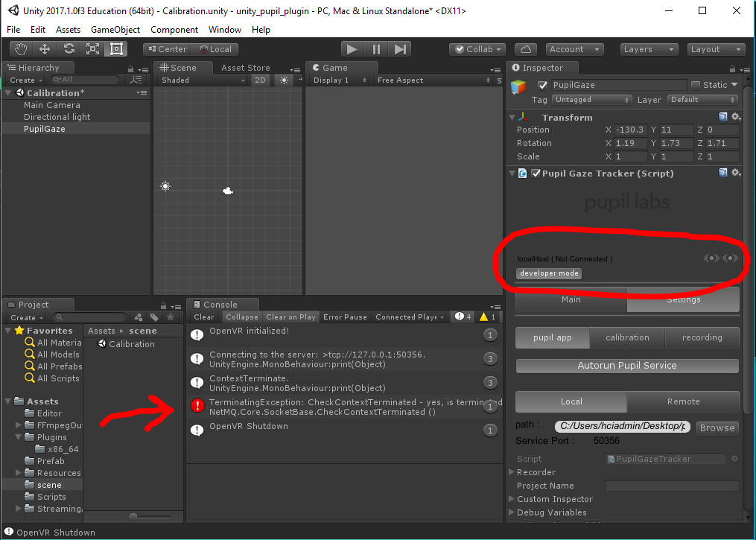This screenshot has width=756, height=540.
Task: Search by type in Project panel
Action: point(139,317)
